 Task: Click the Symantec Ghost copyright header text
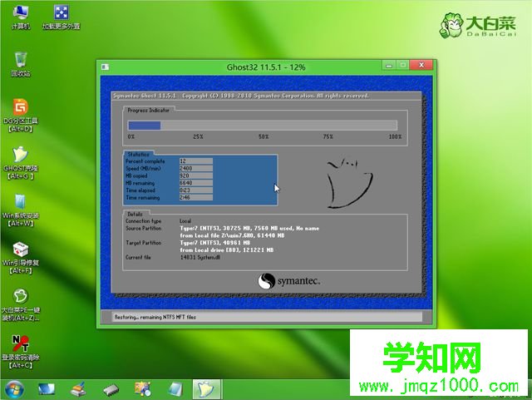241,96
